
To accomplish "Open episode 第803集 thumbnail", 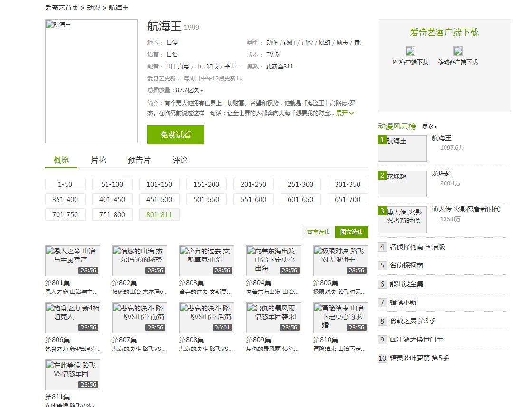I will pyautogui.click(x=207, y=261).
